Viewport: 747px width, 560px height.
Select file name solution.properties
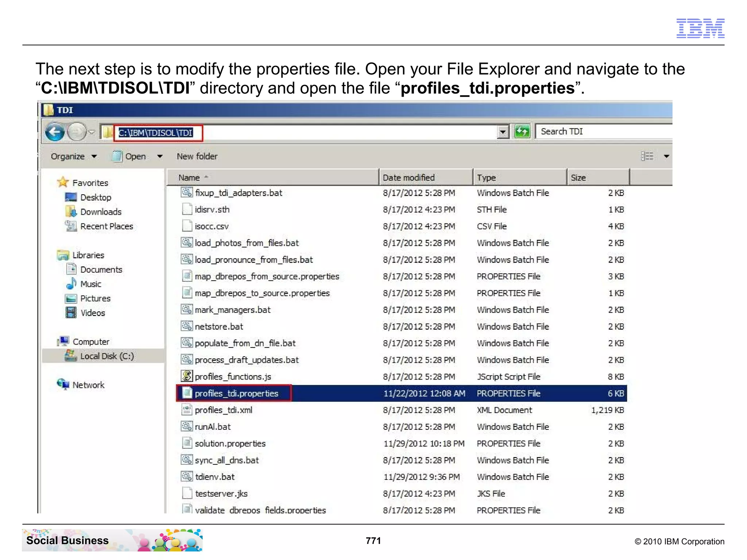230,443
